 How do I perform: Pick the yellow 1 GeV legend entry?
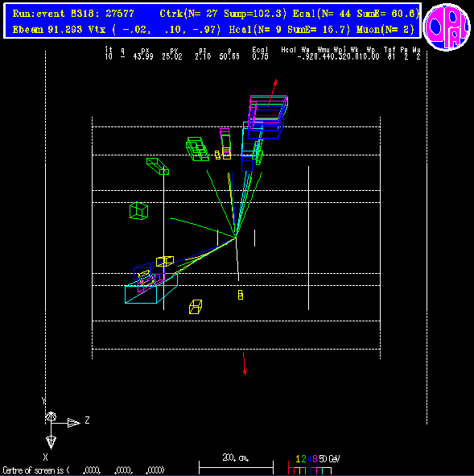click(x=298, y=459)
